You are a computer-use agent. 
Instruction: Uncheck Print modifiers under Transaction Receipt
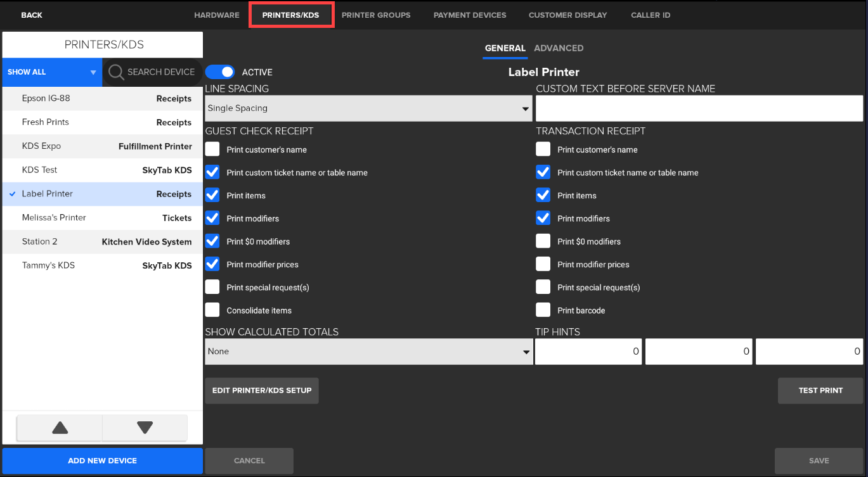543,217
